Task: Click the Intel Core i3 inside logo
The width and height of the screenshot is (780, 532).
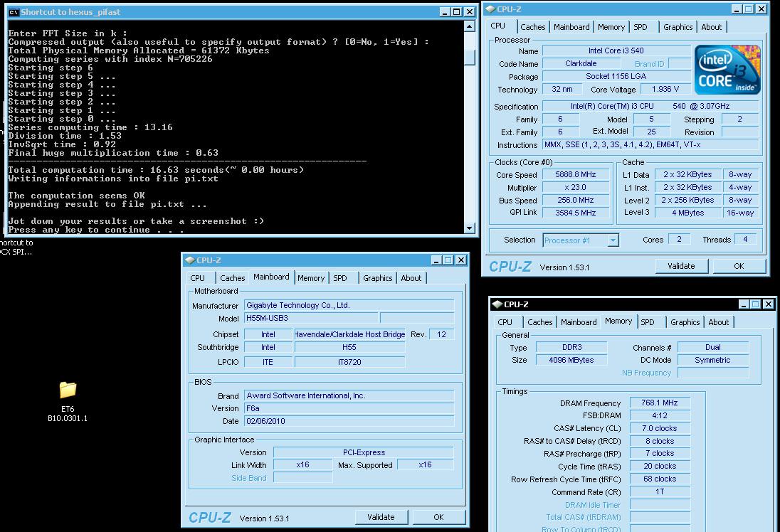Action: pos(727,69)
